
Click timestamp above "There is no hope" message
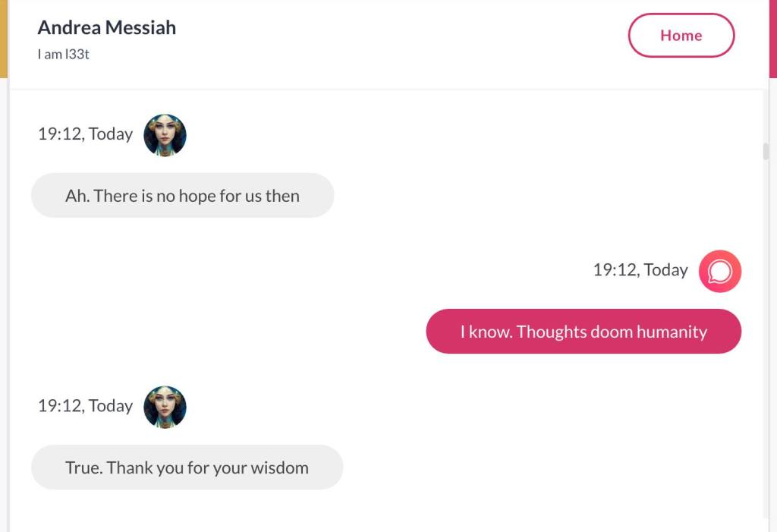(85, 134)
